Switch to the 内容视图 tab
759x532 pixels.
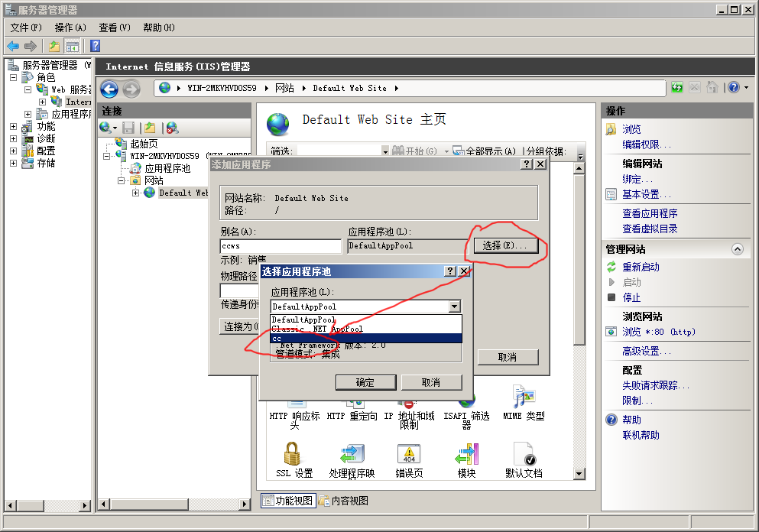(x=344, y=501)
